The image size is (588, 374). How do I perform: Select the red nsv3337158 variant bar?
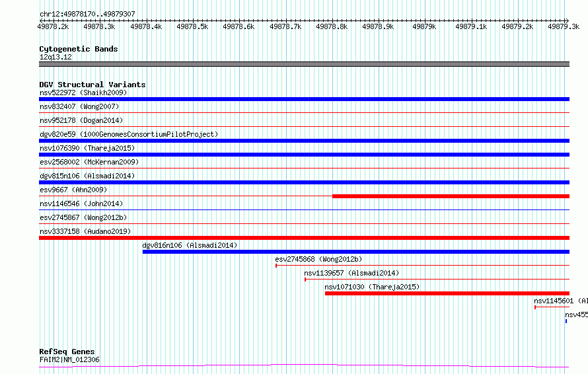pyautogui.click(x=304, y=238)
